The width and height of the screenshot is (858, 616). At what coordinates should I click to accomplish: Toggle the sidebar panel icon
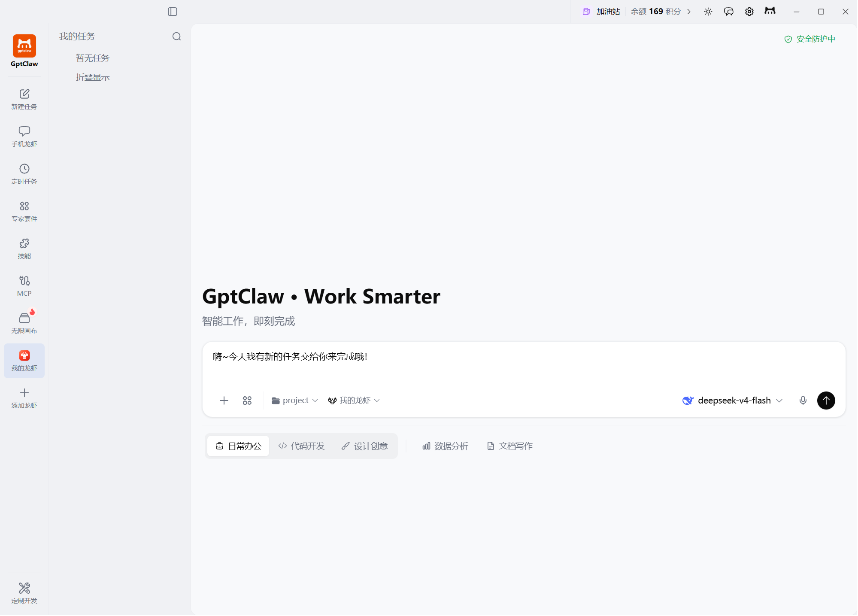coord(173,12)
